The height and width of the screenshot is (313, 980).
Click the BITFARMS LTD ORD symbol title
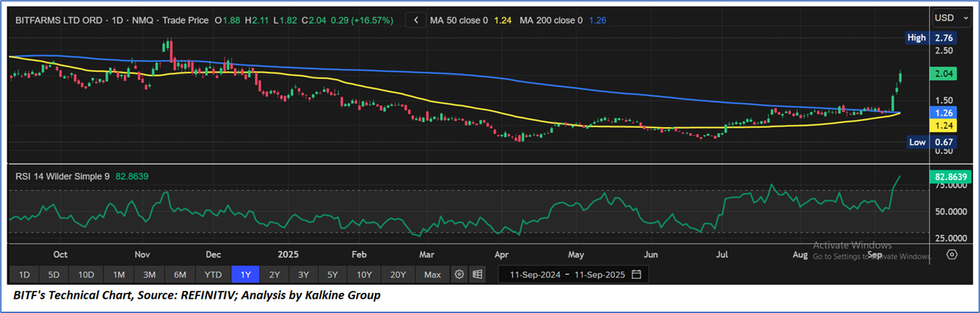click(58, 20)
